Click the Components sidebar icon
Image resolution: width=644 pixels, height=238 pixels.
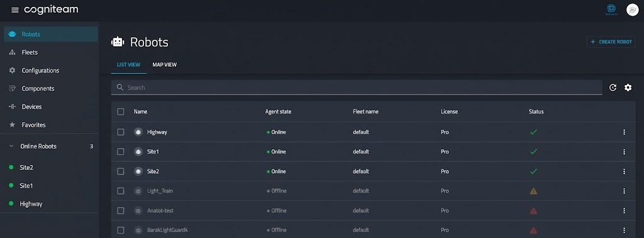[13, 88]
